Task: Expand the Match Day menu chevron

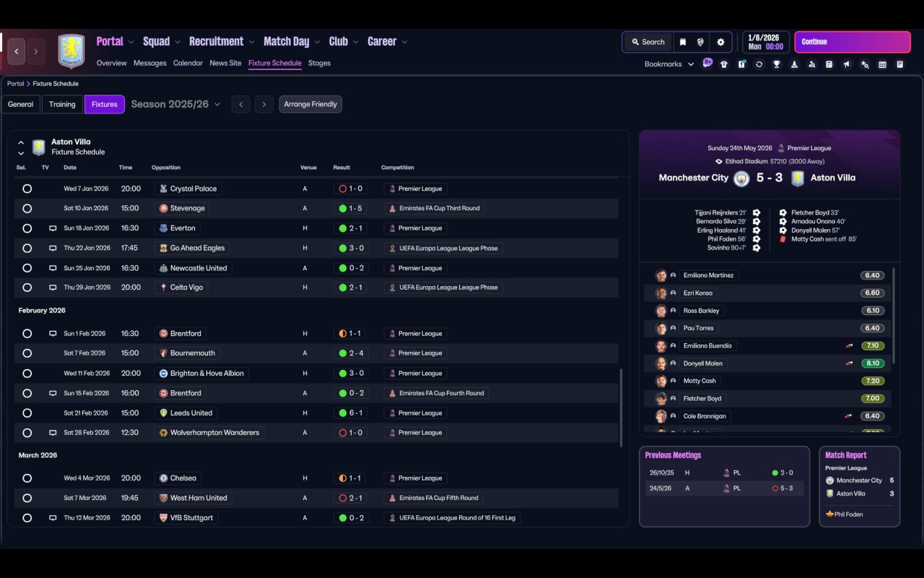Action: click(x=317, y=42)
